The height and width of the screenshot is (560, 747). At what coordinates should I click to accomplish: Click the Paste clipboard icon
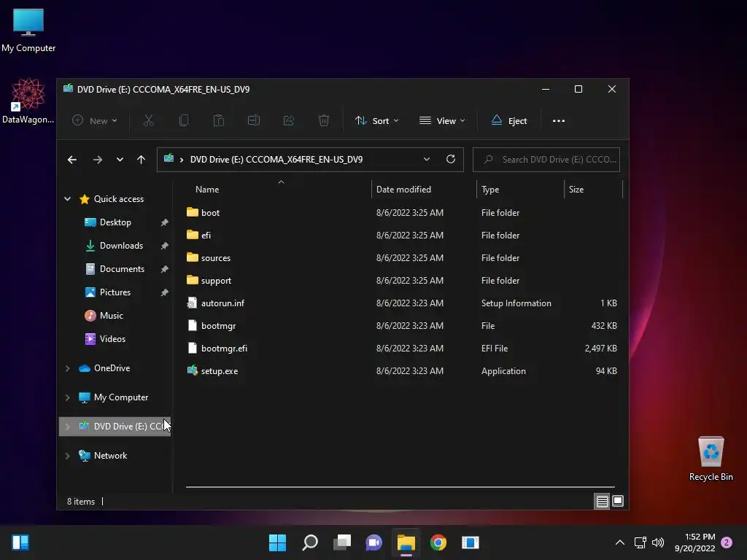point(219,120)
